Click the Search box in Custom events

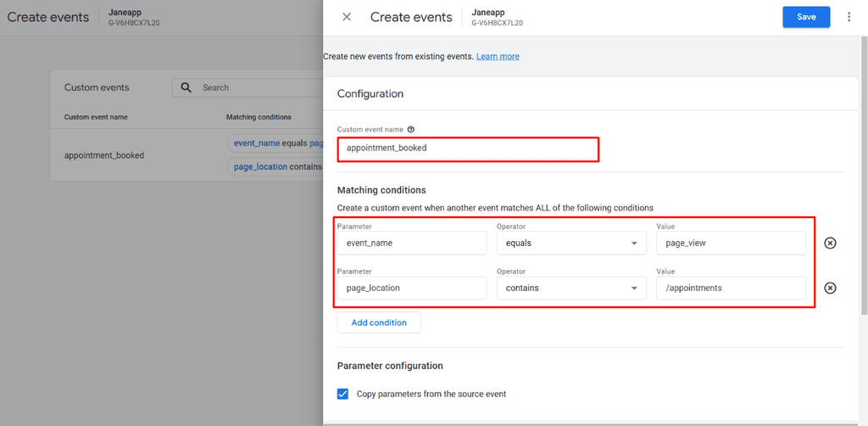248,87
